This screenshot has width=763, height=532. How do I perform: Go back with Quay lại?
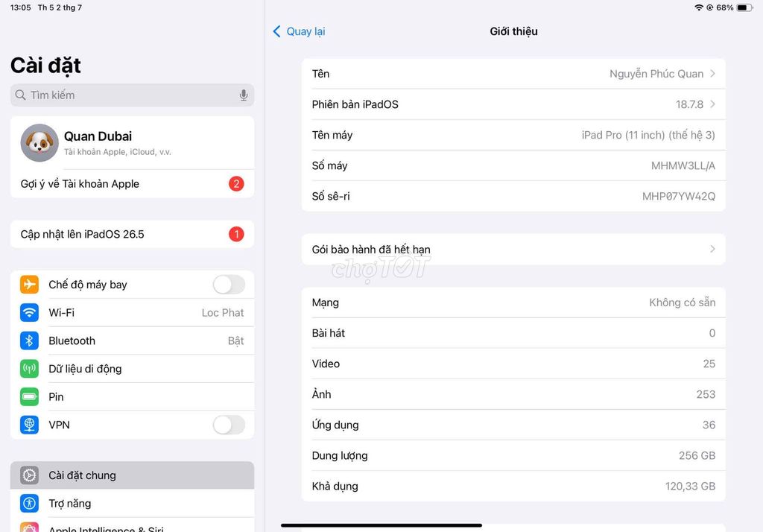coord(299,31)
